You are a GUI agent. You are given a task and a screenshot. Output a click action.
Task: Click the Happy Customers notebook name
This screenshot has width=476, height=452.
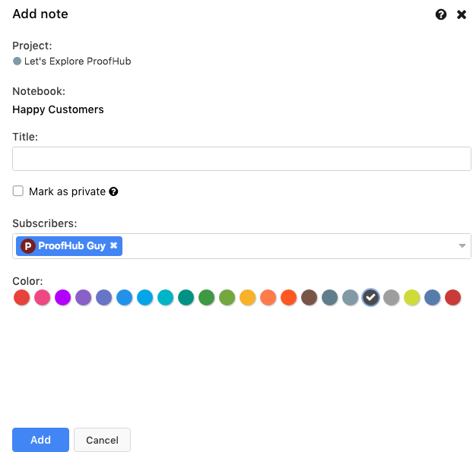coord(58,109)
